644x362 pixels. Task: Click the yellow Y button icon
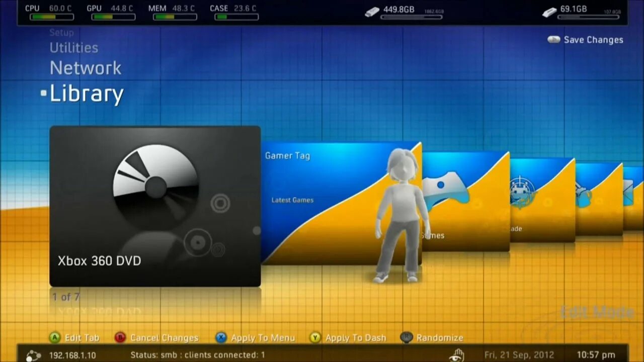click(315, 337)
